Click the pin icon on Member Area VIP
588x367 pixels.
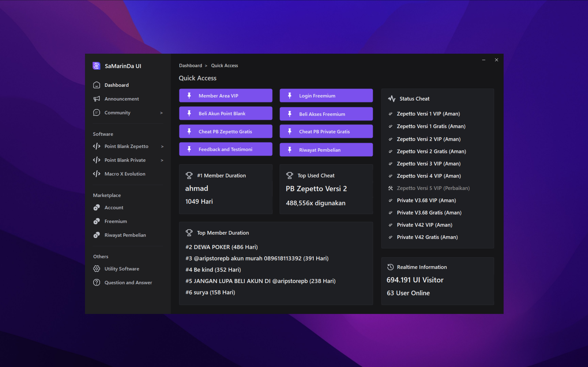189,95
